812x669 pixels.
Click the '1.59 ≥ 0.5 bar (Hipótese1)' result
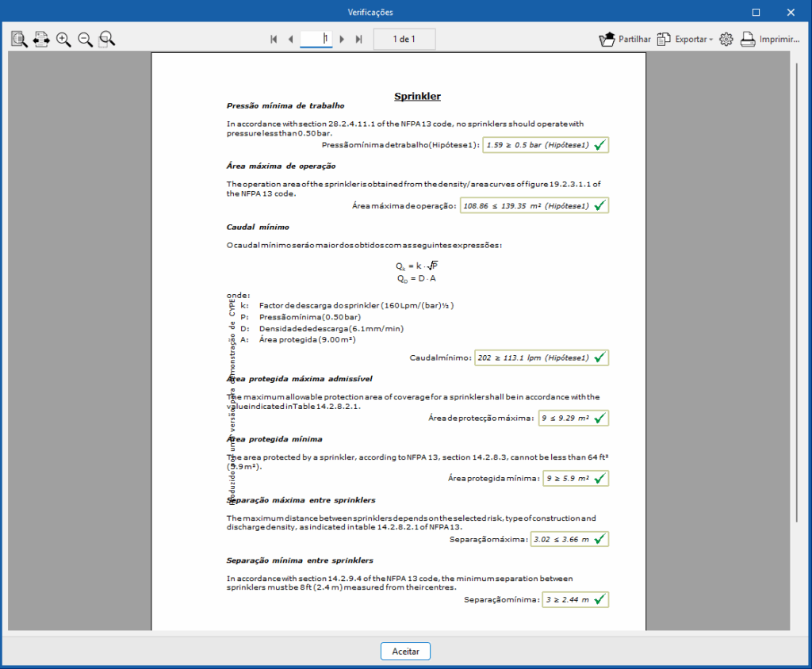pos(546,145)
